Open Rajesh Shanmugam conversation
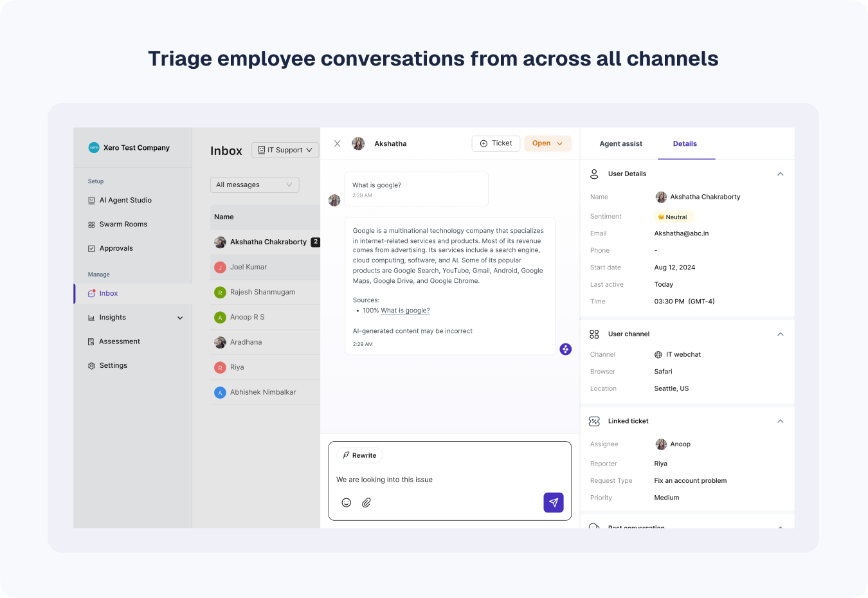The width and height of the screenshot is (868, 598). [265, 293]
